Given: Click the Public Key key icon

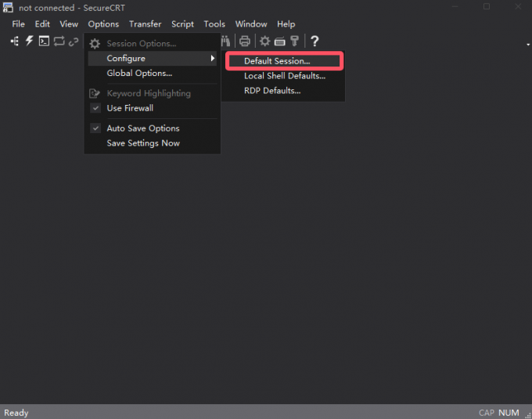Looking at the screenshot, I should pyautogui.click(x=294, y=41).
